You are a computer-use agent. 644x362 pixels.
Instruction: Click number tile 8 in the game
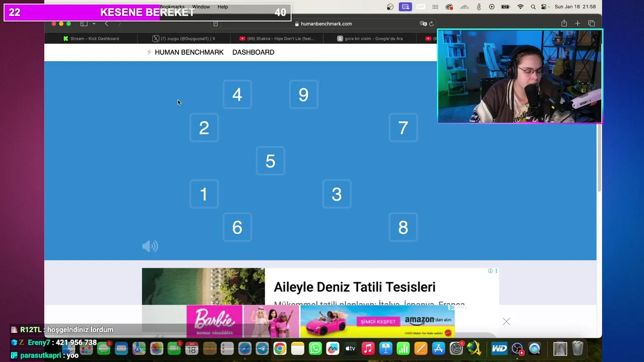click(x=403, y=227)
